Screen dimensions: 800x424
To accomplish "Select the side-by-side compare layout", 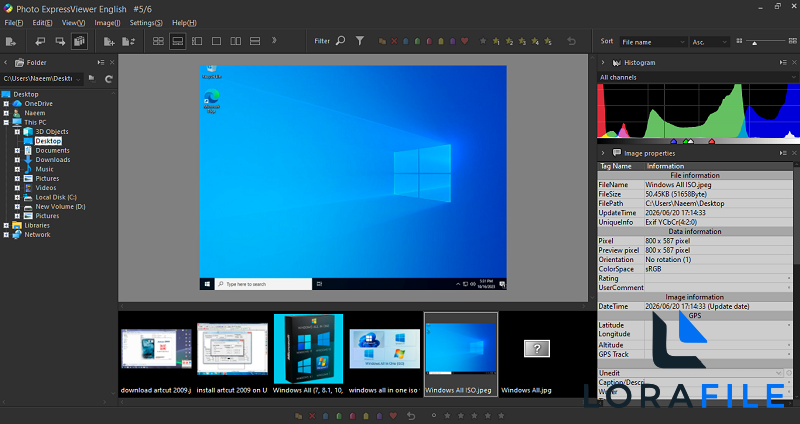I will click(x=236, y=41).
